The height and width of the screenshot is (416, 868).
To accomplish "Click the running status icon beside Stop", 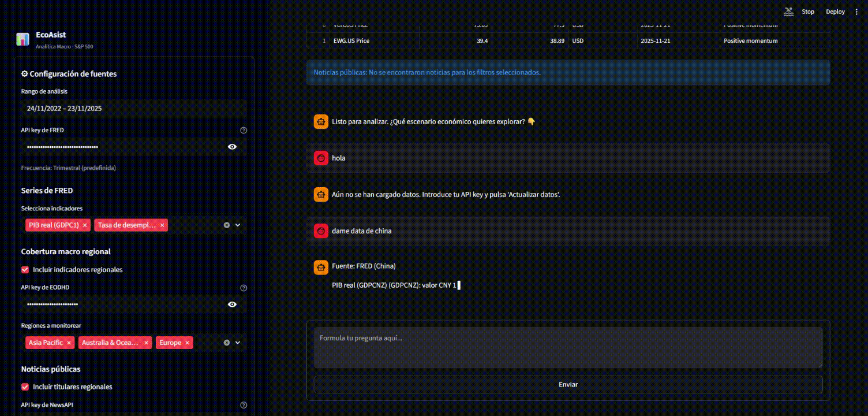I will [x=788, y=12].
